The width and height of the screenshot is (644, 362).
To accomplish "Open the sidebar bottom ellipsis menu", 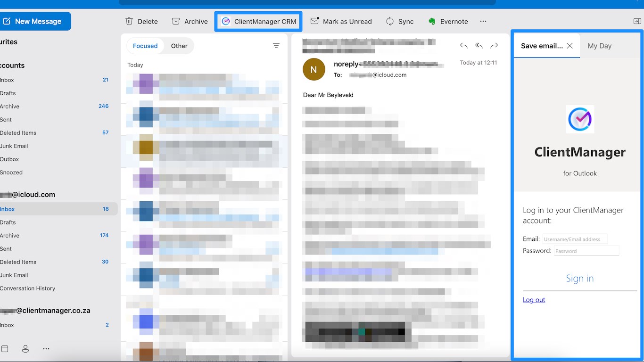I will tap(46, 349).
